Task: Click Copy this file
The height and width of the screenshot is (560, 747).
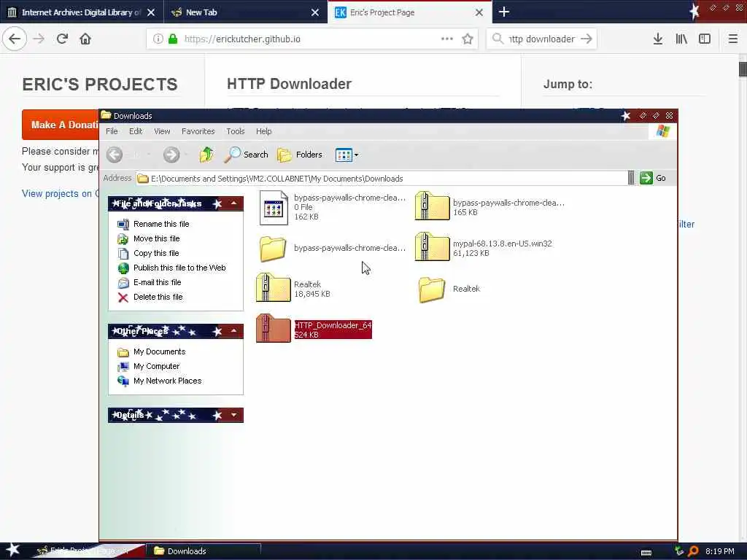Action: pyautogui.click(x=156, y=253)
